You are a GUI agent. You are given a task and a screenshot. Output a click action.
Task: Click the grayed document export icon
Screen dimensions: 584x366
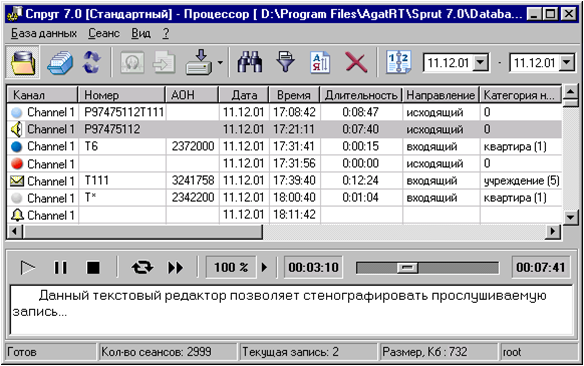[x=164, y=62]
